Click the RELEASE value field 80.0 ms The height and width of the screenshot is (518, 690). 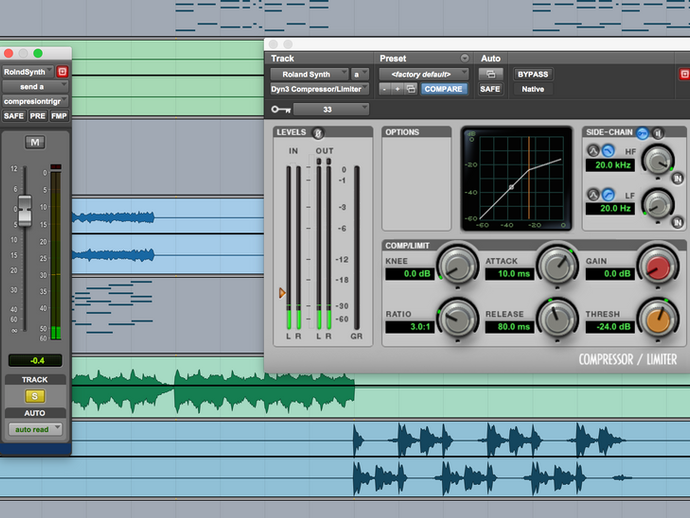[x=509, y=327]
